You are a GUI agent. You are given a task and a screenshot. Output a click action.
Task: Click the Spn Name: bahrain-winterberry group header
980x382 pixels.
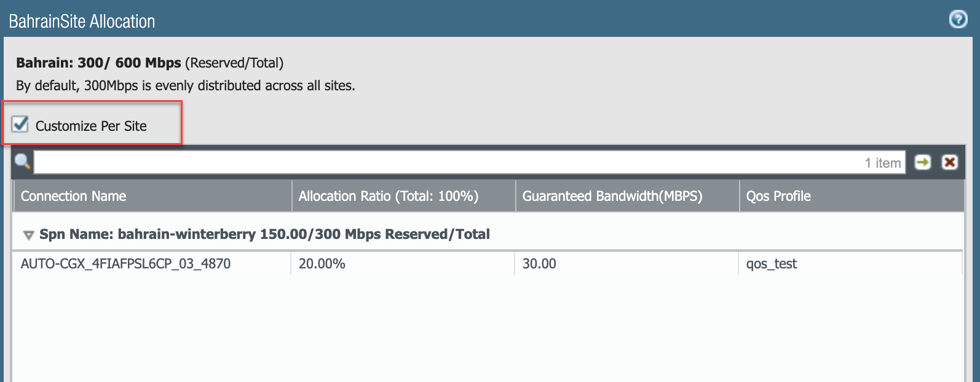[x=264, y=235]
